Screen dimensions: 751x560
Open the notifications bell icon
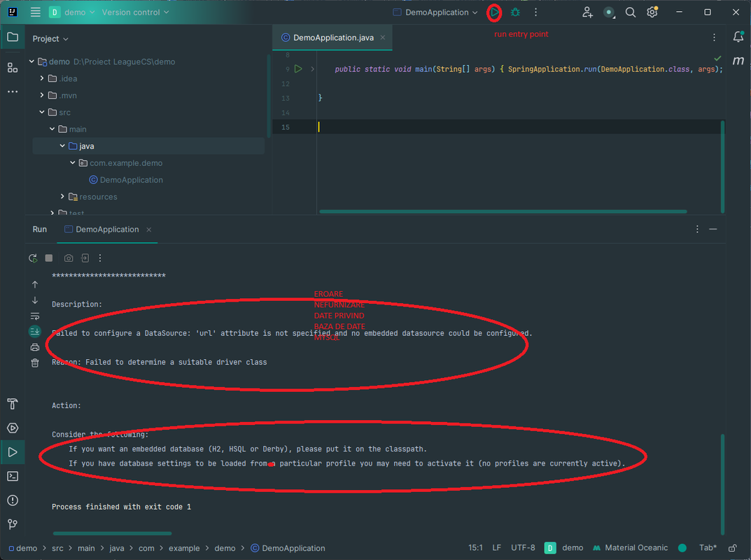tap(738, 36)
